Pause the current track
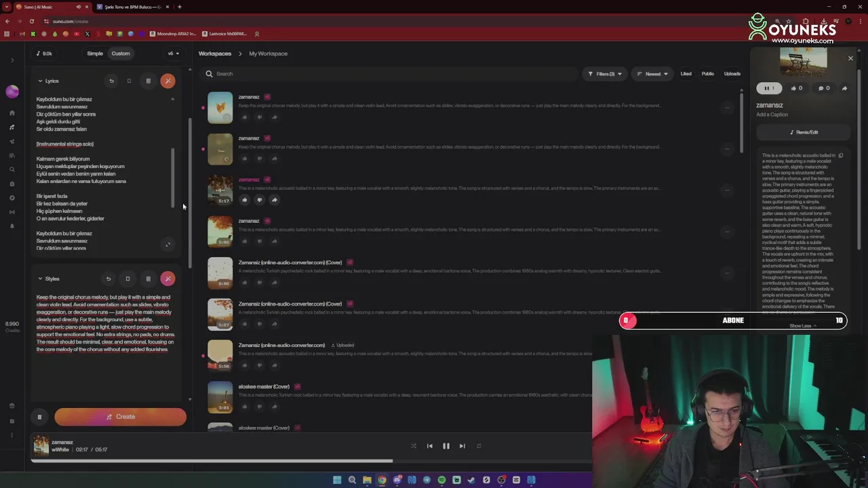The height and width of the screenshot is (488, 868). point(446,446)
